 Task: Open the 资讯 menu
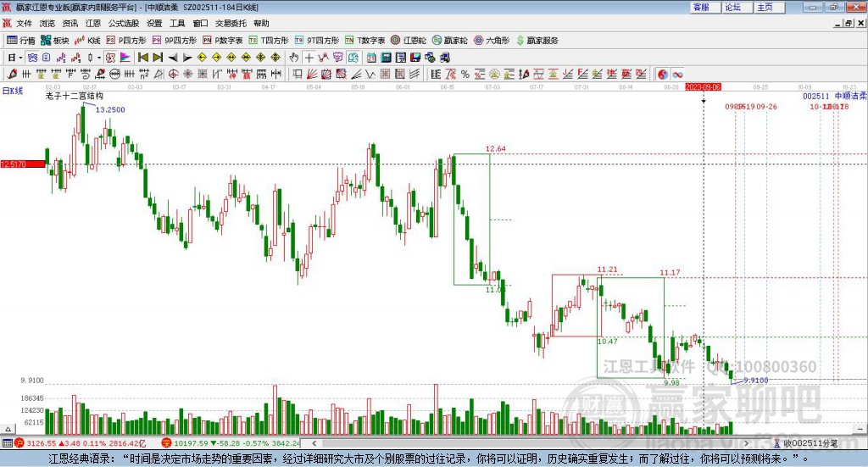point(70,23)
